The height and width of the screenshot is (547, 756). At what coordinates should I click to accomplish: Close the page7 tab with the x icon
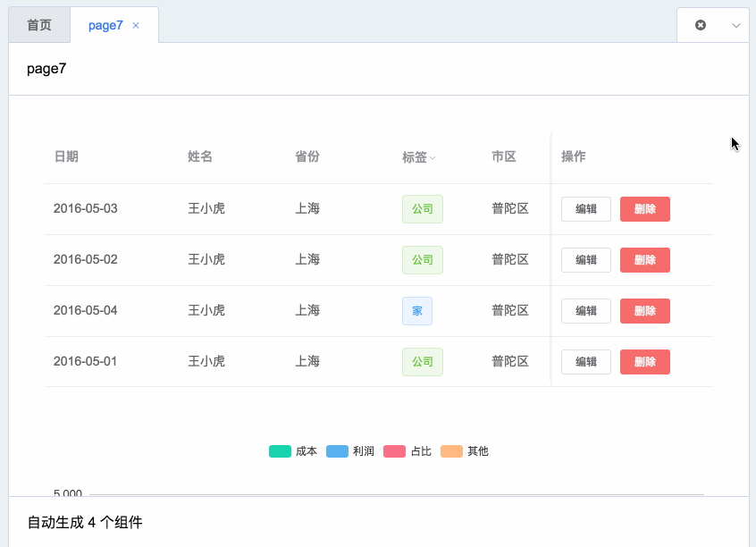click(136, 26)
